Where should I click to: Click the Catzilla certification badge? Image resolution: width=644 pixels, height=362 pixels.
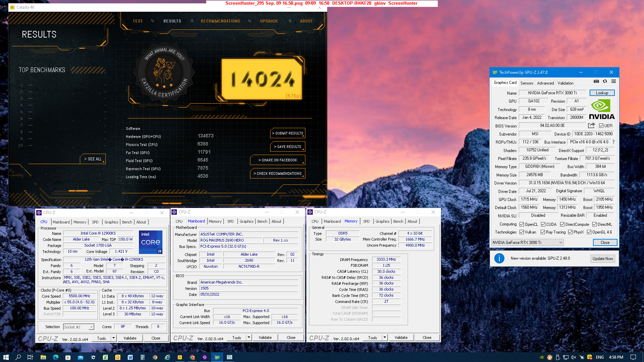164,73
